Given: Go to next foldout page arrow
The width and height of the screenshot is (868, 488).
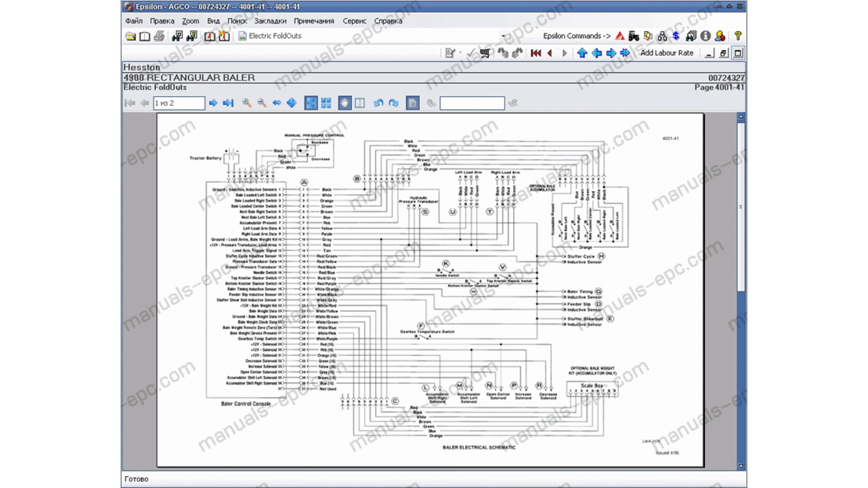Looking at the screenshot, I should tap(213, 103).
